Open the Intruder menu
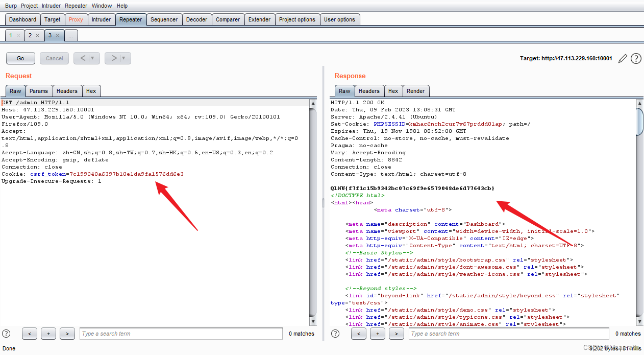 pos(52,6)
